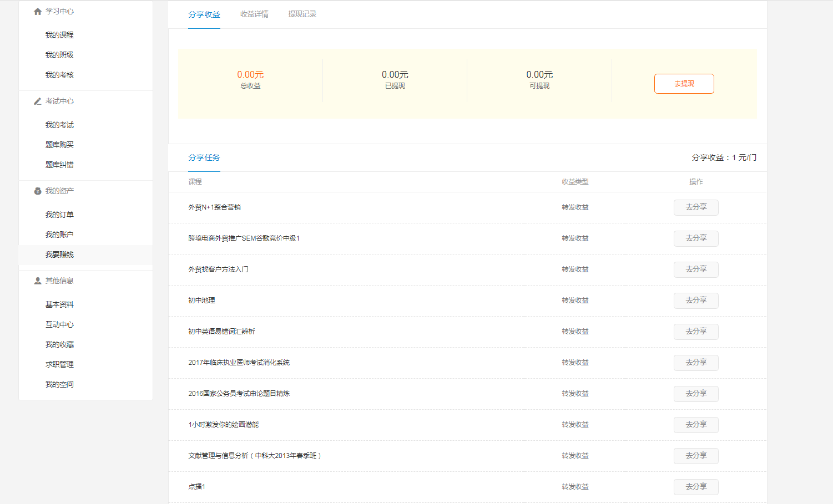Open 我的课程 in the sidebar
833x504 pixels.
pyautogui.click(x=59, y=35)
